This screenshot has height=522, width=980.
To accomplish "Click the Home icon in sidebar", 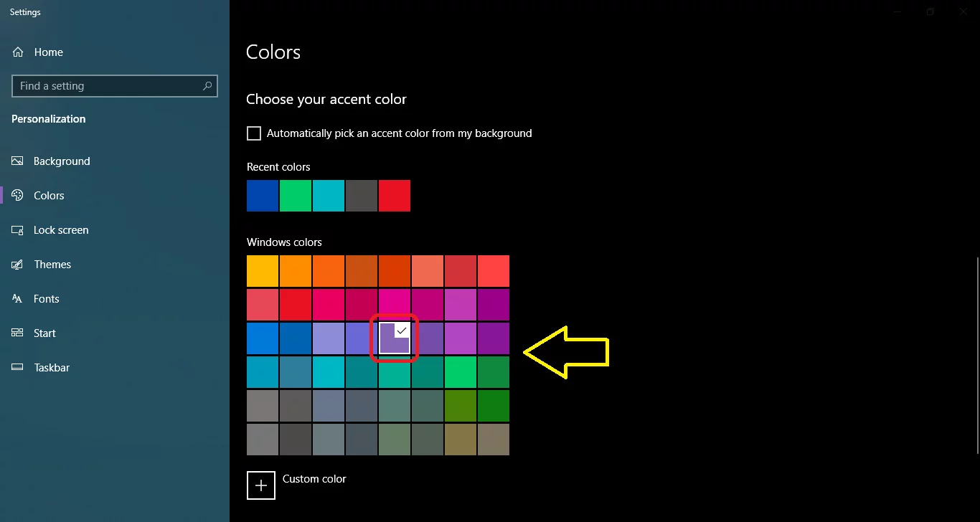I will 18,52.
